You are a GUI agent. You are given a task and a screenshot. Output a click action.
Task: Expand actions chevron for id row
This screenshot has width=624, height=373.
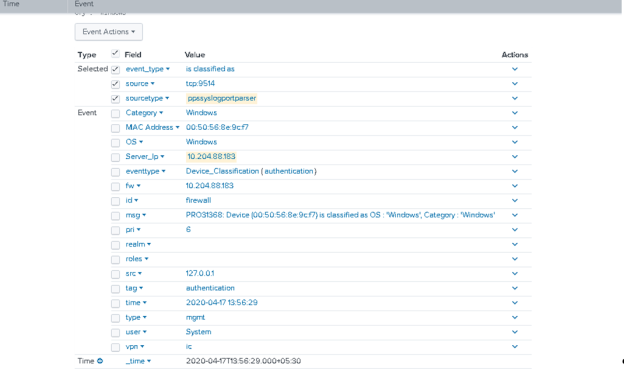(515, 200)
